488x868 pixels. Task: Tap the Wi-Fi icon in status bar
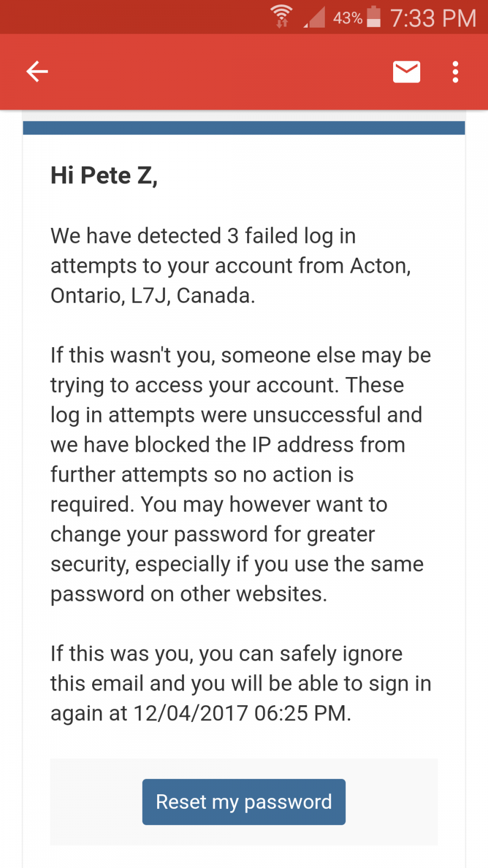click(281, 16)
